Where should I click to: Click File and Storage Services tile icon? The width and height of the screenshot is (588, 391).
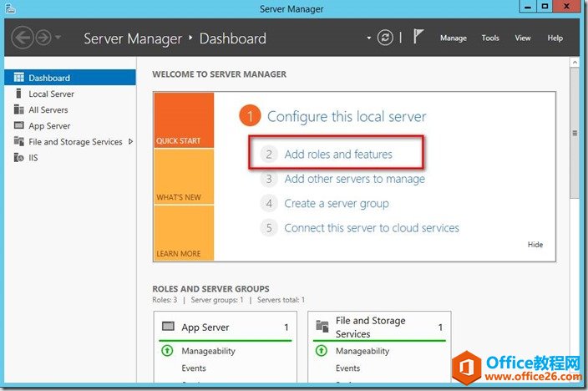point(322,326)
